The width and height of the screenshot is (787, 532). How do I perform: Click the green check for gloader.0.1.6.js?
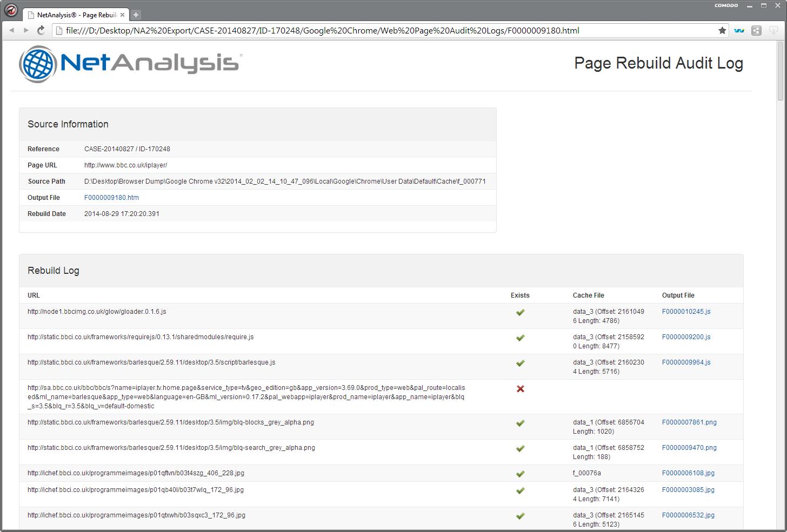point(520,312)
